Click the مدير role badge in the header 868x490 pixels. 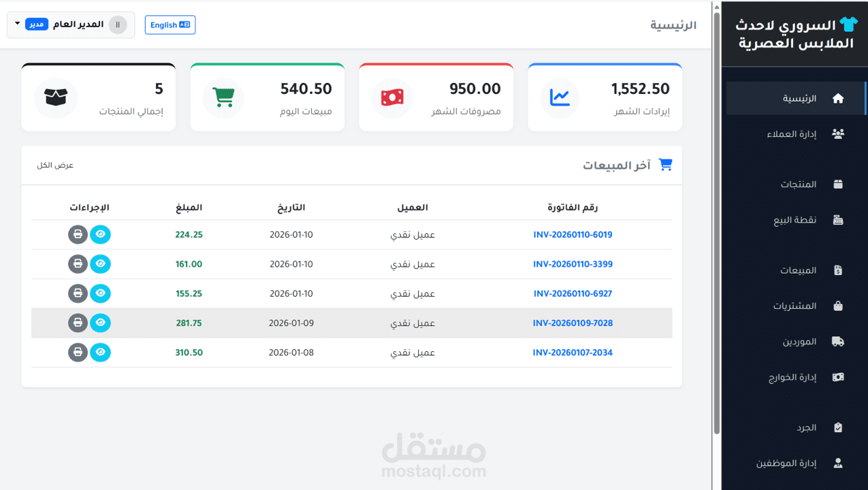(37, 24)
